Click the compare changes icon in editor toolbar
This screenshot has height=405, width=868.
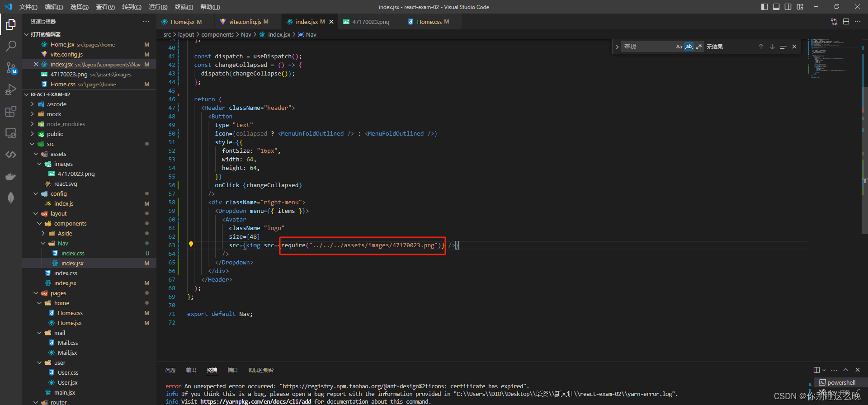[x=834, y=22]
